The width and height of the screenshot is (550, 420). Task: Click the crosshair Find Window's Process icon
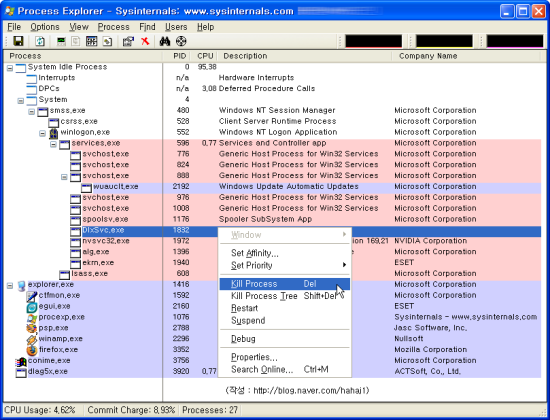click(181, 41)
